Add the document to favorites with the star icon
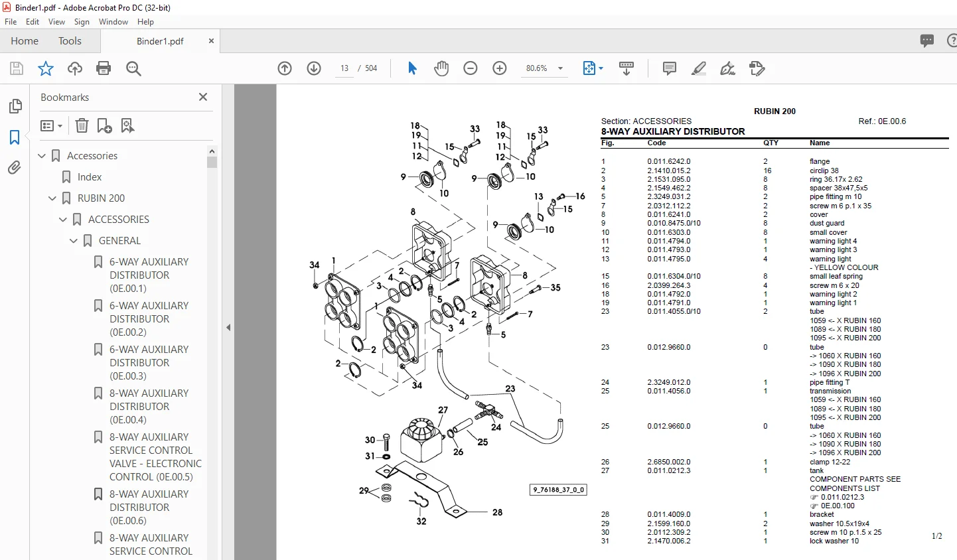Screen dimensions: 957x560 tap(46, 68)
